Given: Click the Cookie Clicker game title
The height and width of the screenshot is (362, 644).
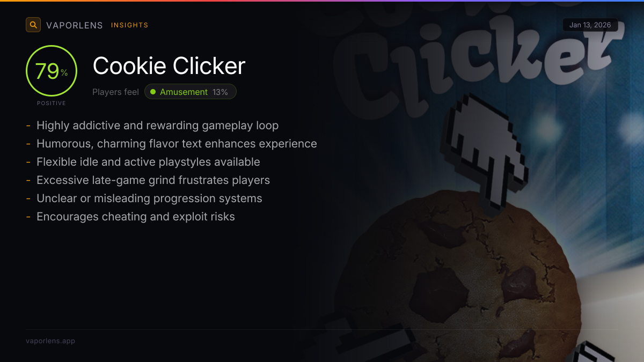Looking at the screenshot, I should click(x=169, y=66).
